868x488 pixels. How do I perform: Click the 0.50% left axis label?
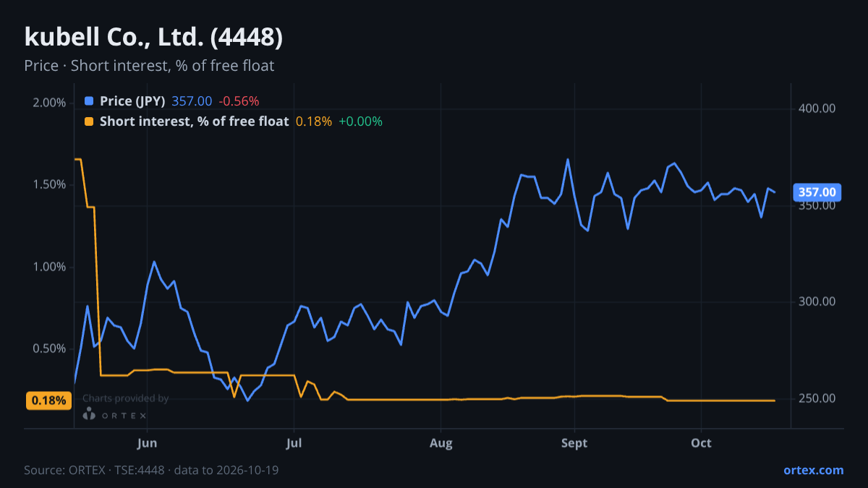pyautogui.click(x=49, y=348)
